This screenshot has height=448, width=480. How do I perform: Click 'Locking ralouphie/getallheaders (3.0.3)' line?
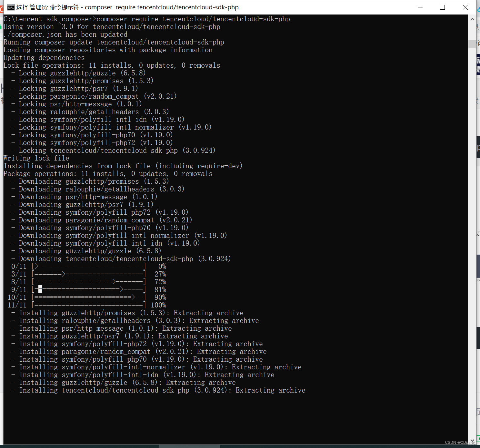90,112
